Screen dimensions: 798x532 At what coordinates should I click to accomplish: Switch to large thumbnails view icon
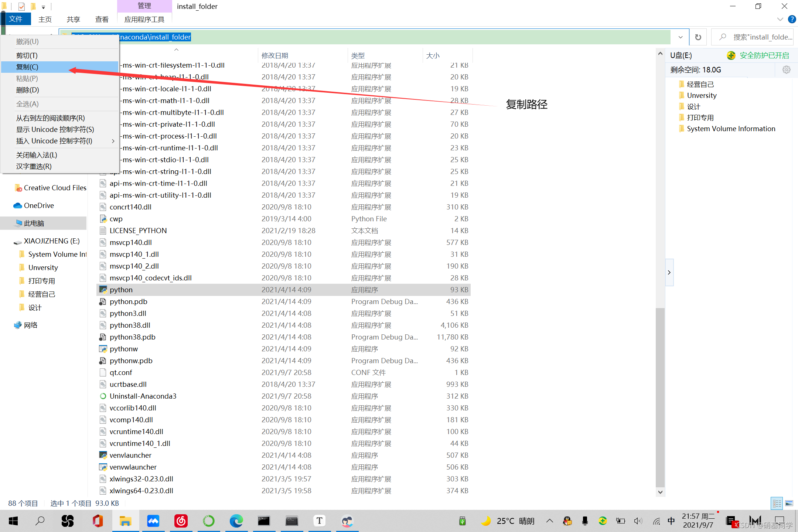(789, 503)
